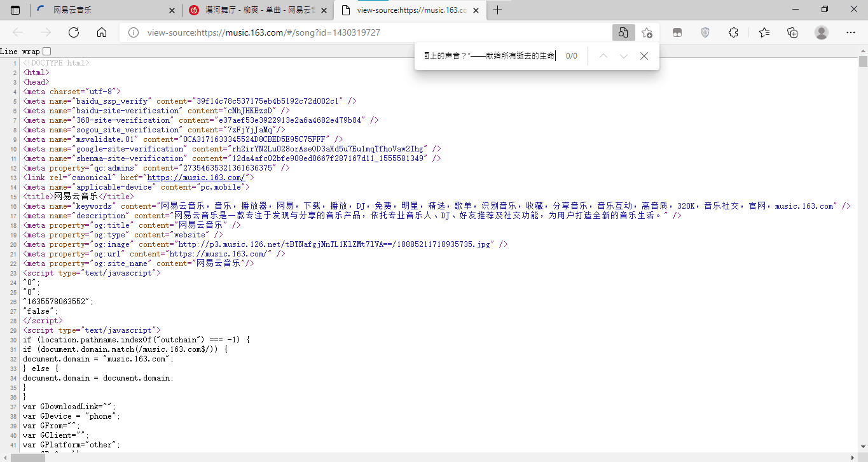Toggle the find-on-page icon in address bar
The image size is (868, 462).
point(623,32)
